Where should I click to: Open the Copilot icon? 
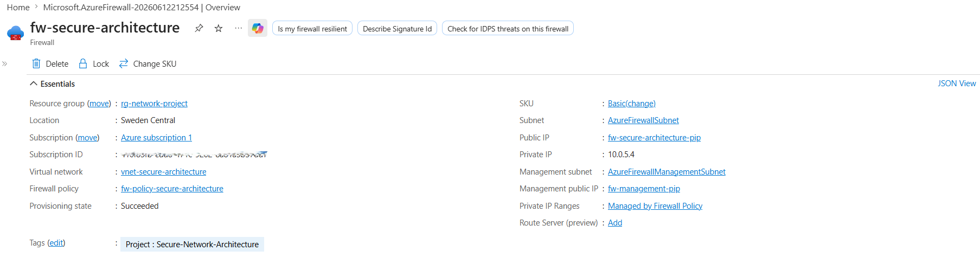click(x=258, y=28)
